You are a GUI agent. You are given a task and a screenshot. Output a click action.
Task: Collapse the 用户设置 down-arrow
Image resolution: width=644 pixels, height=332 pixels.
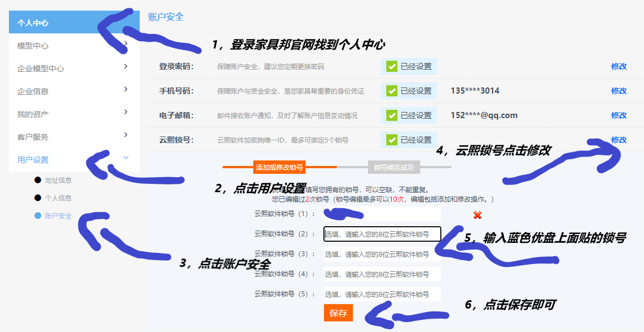point(126,158)
